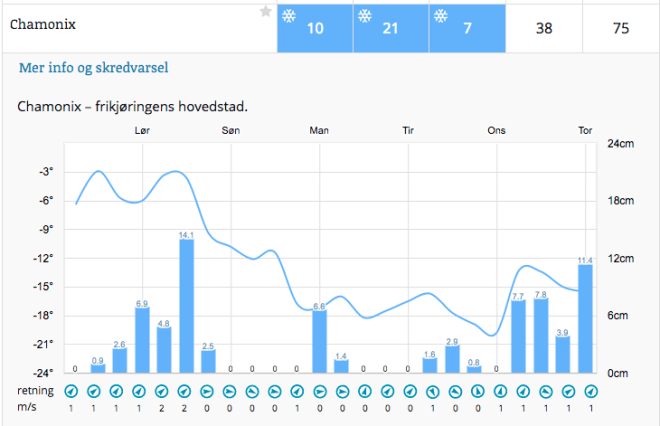Click wind direction icon below the 0.8 bar
The image size is (660, 426).
tap(478, 391)
